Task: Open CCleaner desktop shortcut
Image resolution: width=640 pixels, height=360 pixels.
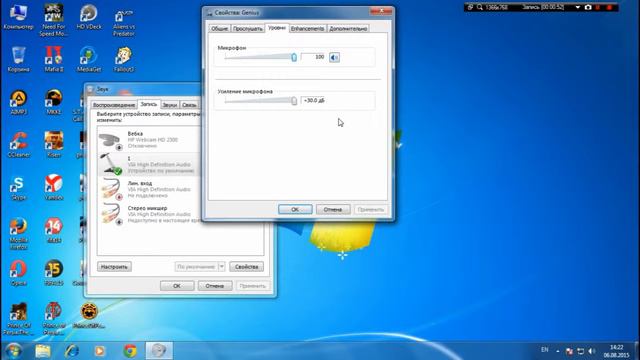Action: 18,145
